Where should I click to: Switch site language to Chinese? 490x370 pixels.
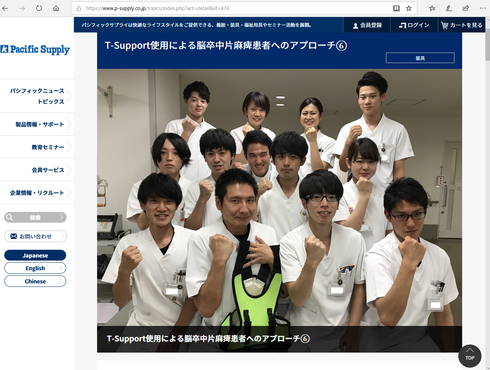tap(35, 281)
